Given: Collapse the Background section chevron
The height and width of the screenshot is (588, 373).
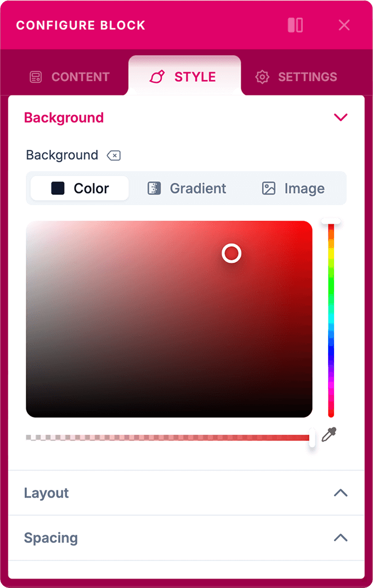Looking at the screenshot, I should [x=341, y=117].
